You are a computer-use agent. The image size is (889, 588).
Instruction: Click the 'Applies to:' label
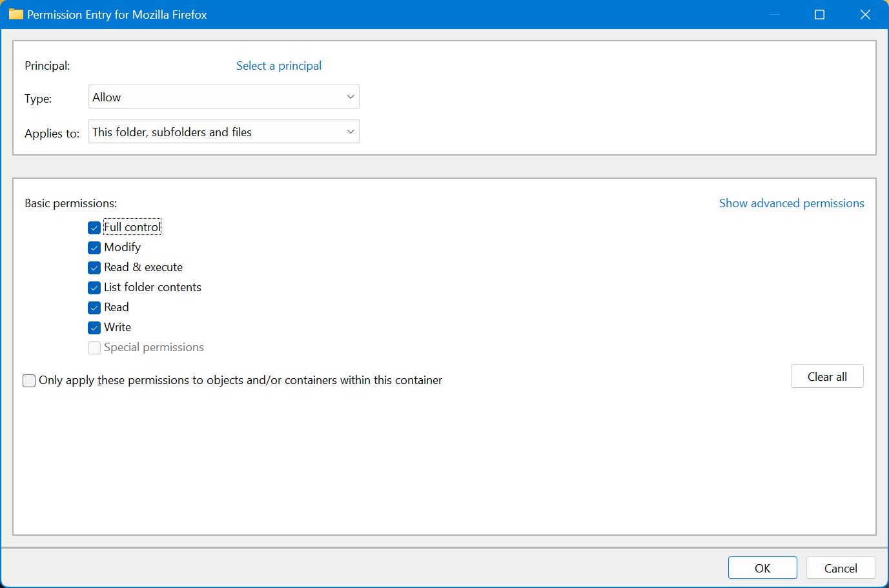pyautogui.click(x=52, y=134)
